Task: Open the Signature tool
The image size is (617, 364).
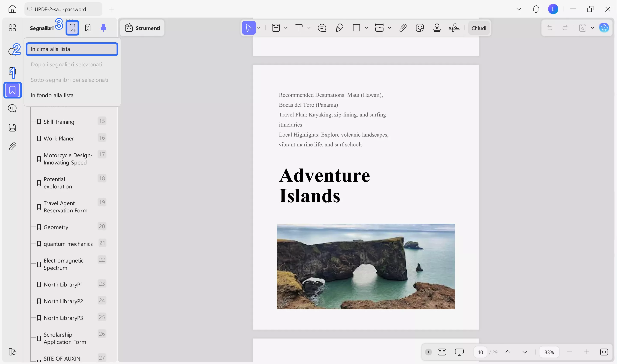Action: pyautogui.click(x=454, y=28)
